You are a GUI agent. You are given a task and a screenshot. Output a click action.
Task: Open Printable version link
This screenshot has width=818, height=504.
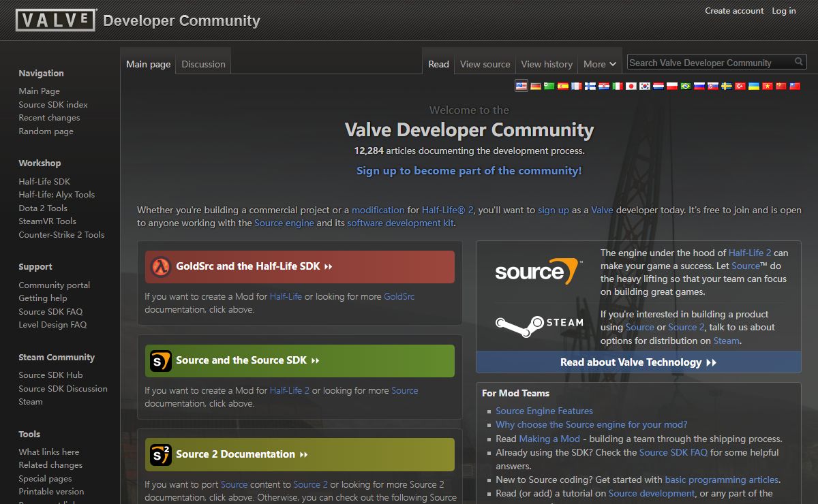pos(51,491)
